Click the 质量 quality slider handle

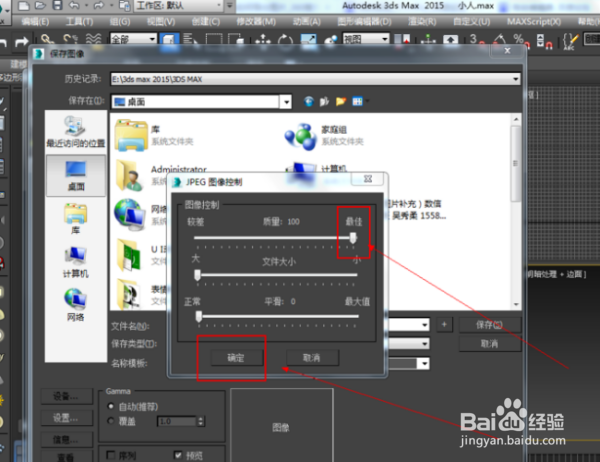click(x=353, y=238)
